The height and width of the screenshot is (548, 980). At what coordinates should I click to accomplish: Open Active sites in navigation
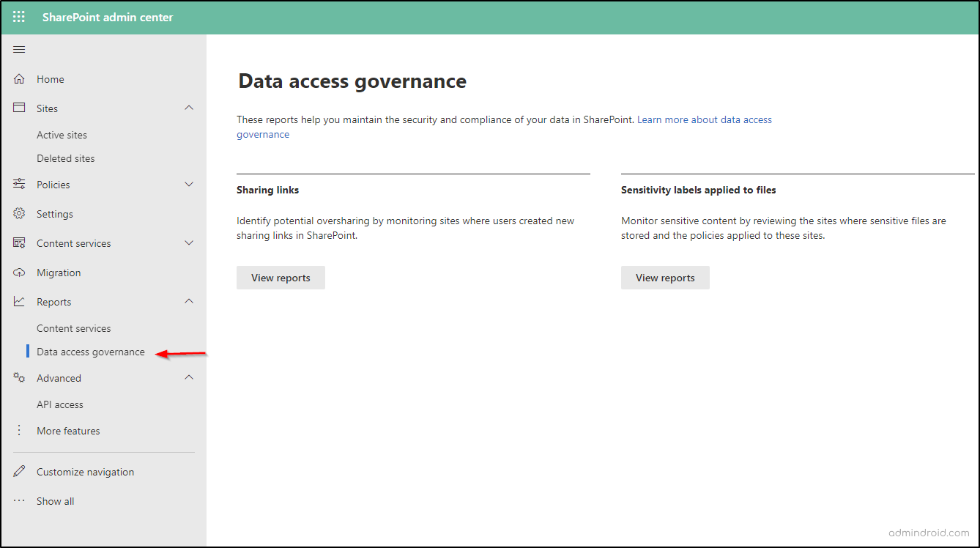[x=62, y=135]
